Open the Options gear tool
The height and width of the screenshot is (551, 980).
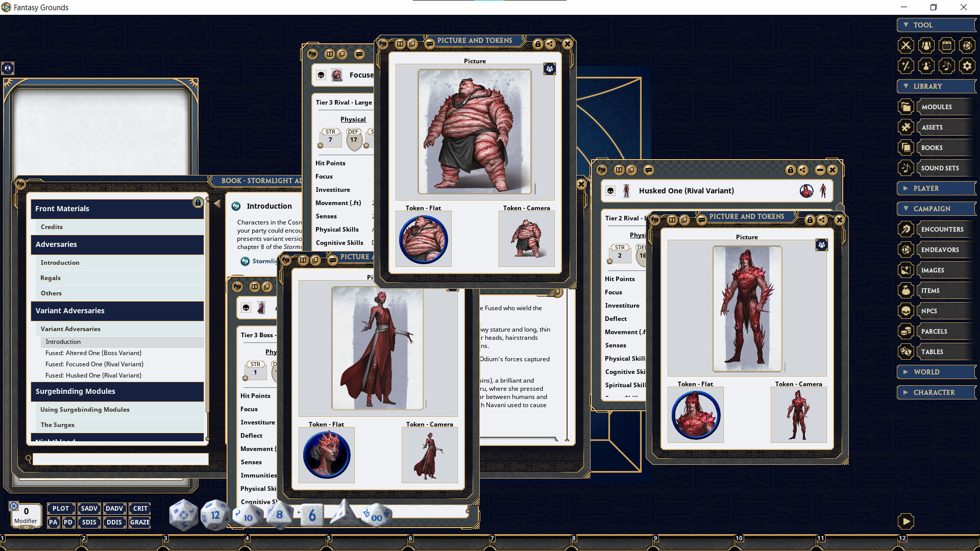coord(967,66)
